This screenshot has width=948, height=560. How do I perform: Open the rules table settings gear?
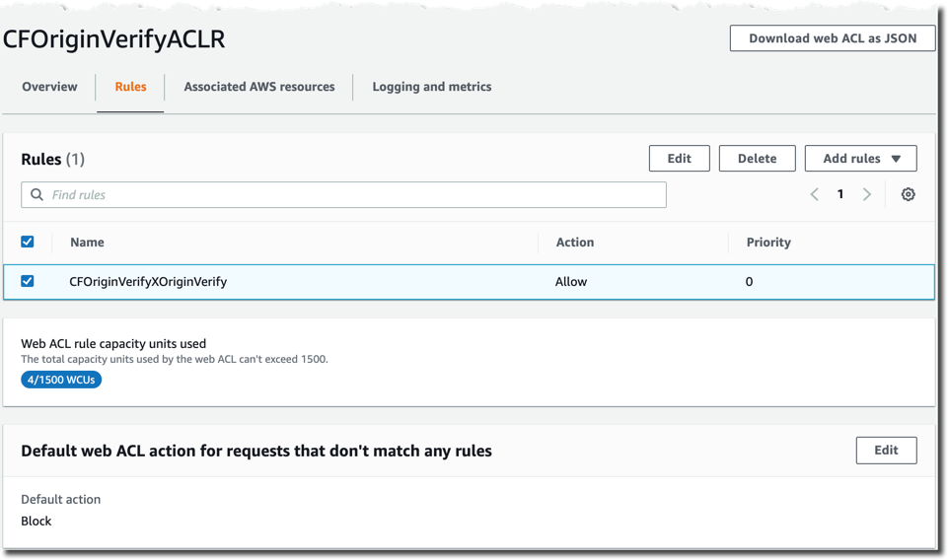[908, 194]
